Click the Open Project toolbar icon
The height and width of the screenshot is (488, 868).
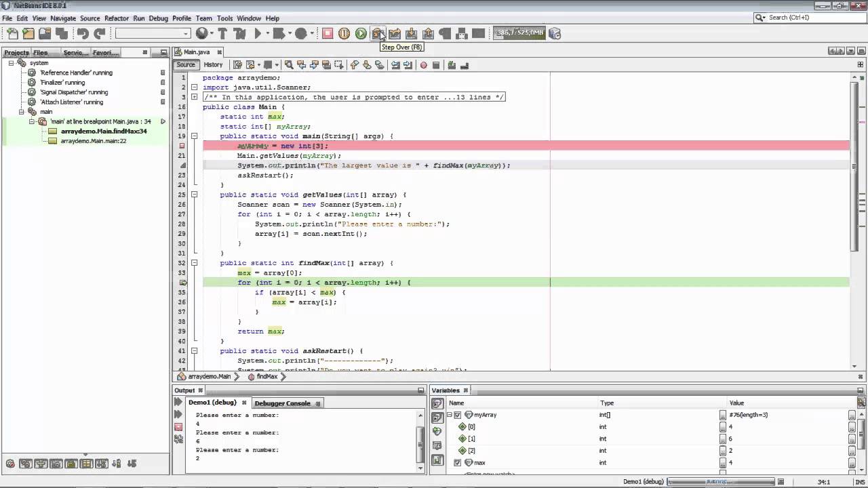[45, 33]
